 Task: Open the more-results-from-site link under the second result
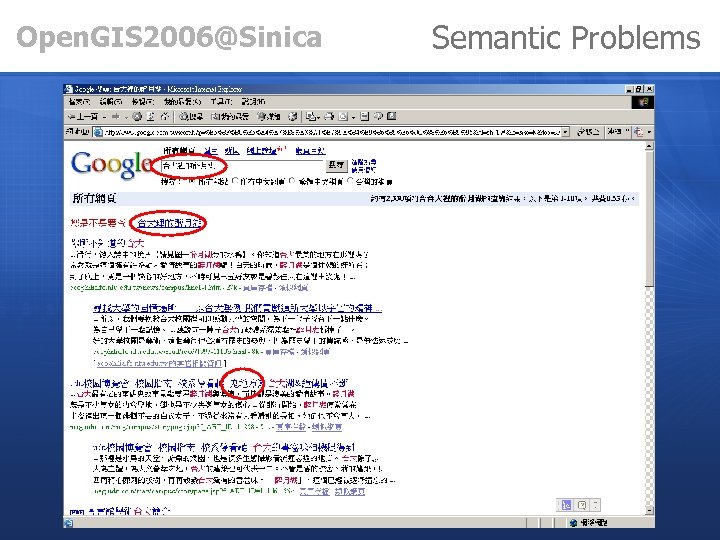(160, 364)
